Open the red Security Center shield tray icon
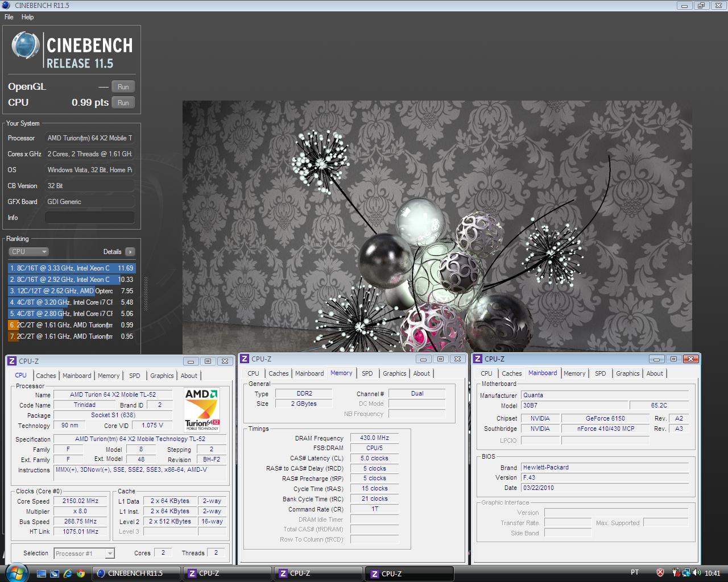 (660, 573)
